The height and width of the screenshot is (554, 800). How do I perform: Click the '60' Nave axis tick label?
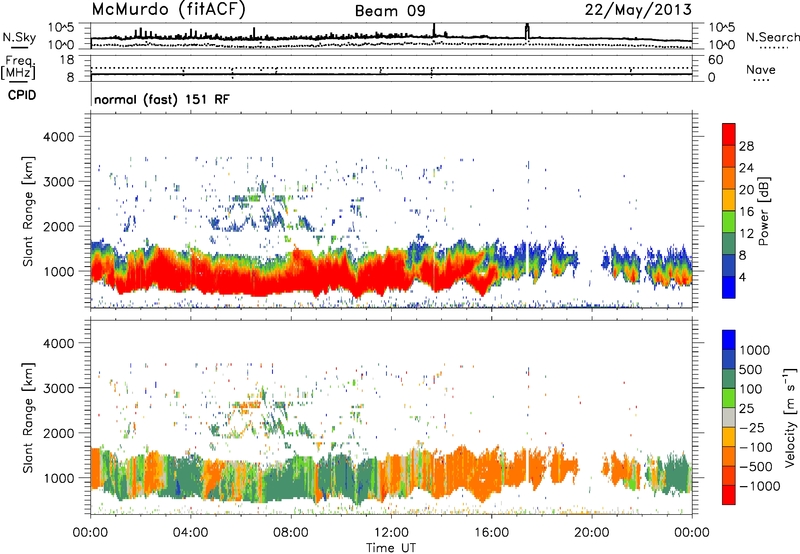[715, 60]
